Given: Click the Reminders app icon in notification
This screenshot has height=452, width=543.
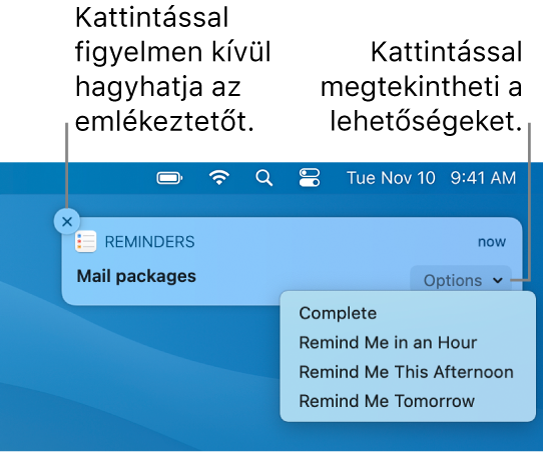Looking at the screenshot, I should [86, 241].
